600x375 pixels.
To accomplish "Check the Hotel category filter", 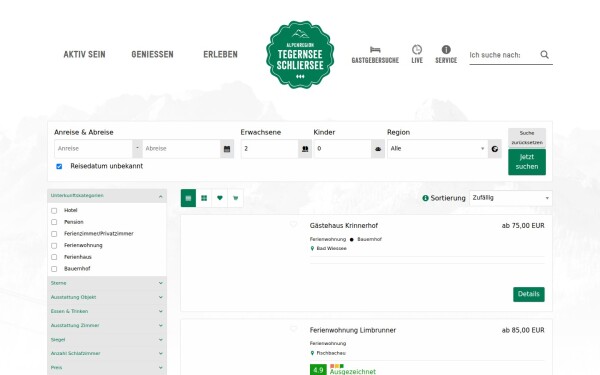I will (54, 211).
